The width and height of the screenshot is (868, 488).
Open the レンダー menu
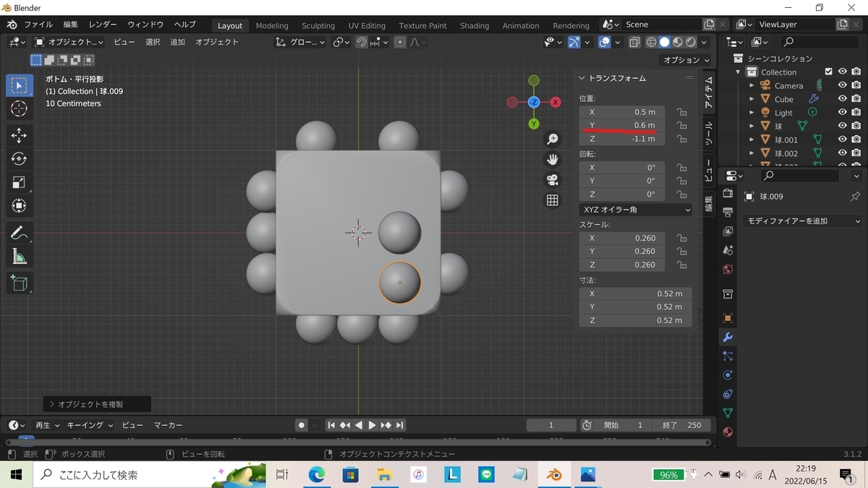pos(103,25)
